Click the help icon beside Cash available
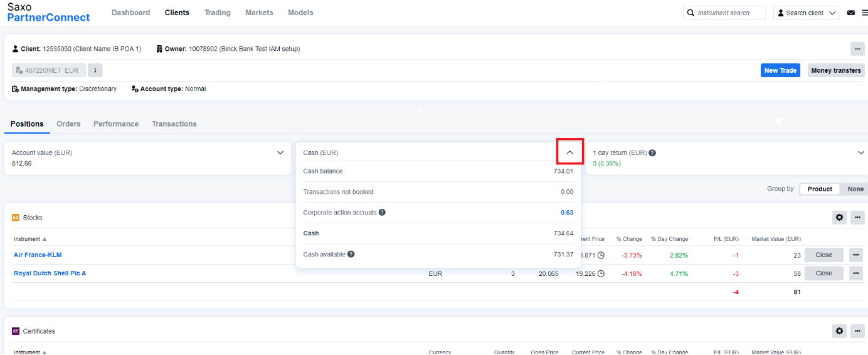The width and height of the screenshot is (868, 355). click(351, 254)
